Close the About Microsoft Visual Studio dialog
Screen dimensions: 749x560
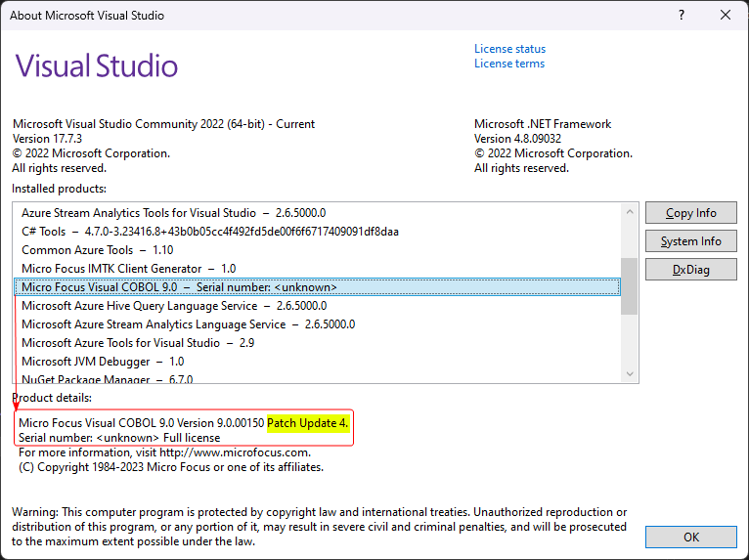click(725, 16)
